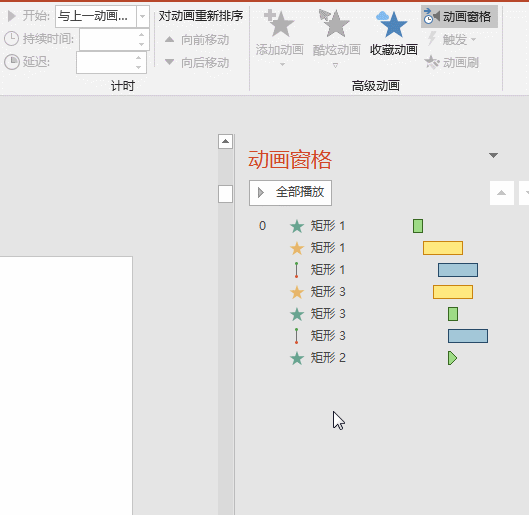Click the vertical scrollbar thumb
529x515 pixels.
point(225,194)
